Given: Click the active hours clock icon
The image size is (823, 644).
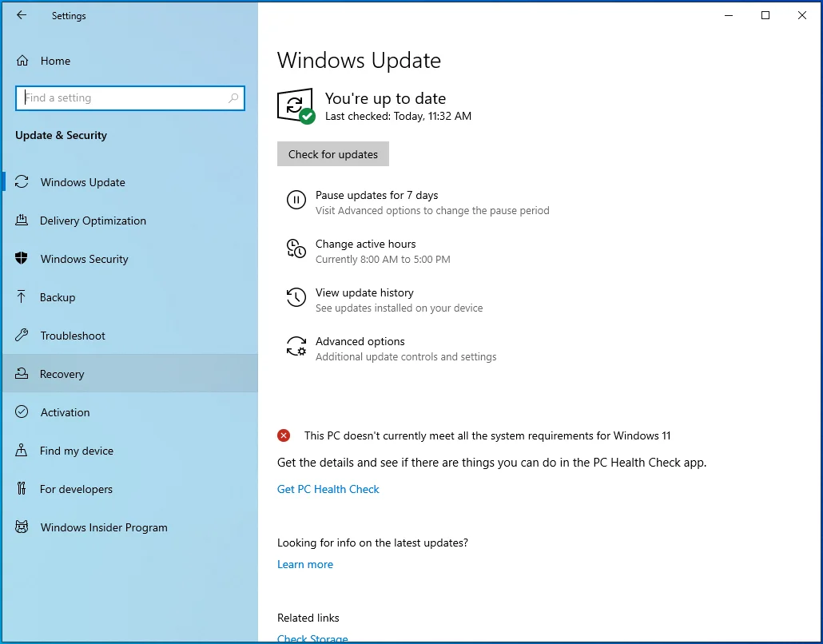Looking at the screenshot, I should click(x=296, y=248).
